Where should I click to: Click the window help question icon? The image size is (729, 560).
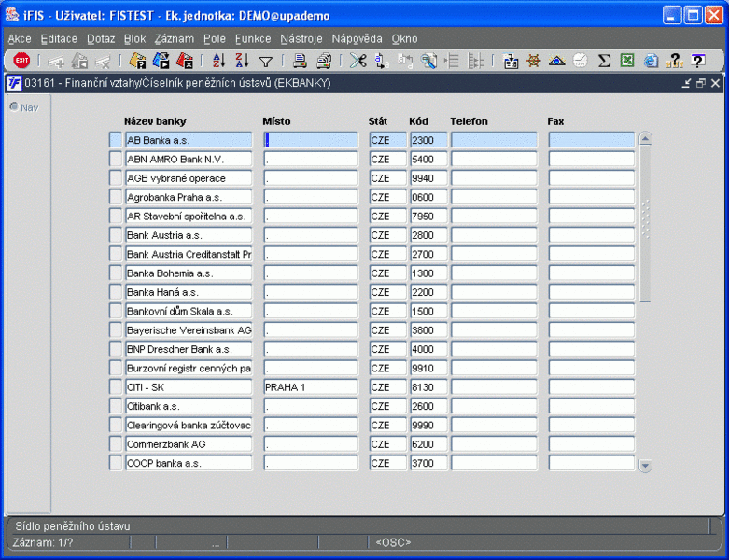tap(697, 61)
